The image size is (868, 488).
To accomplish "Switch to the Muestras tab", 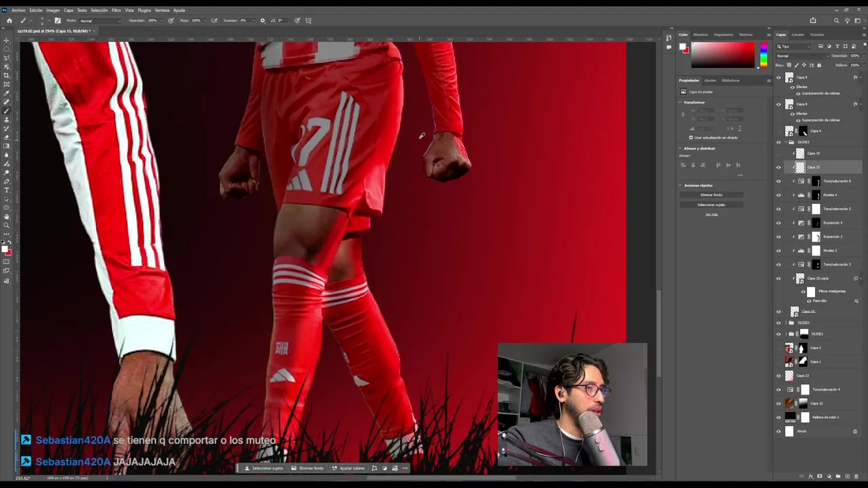I will pos(701,35).
